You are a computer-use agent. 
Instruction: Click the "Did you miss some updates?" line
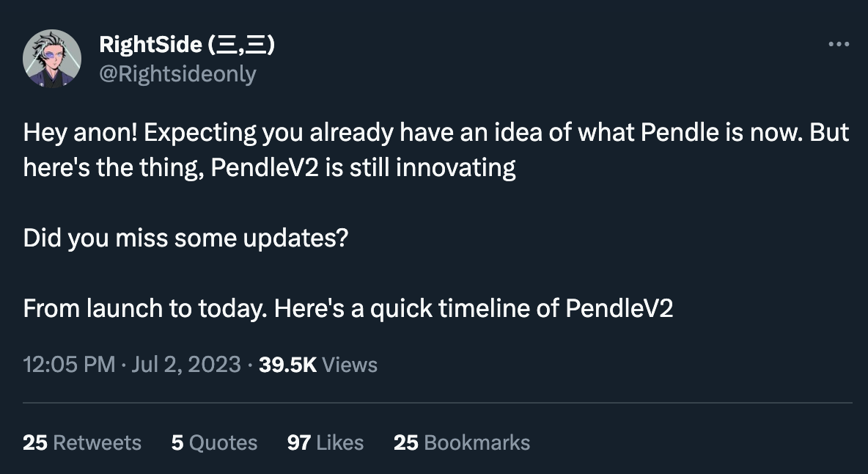185,238
